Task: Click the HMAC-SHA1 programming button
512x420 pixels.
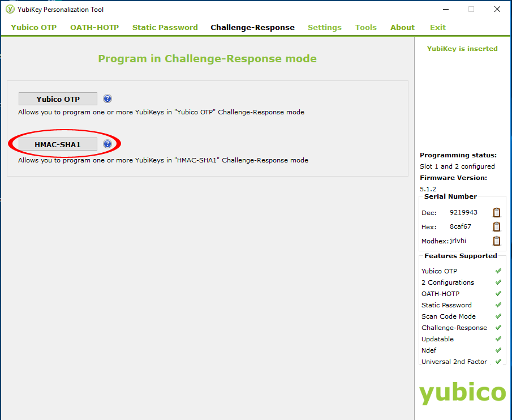Action: pos(58,144)
